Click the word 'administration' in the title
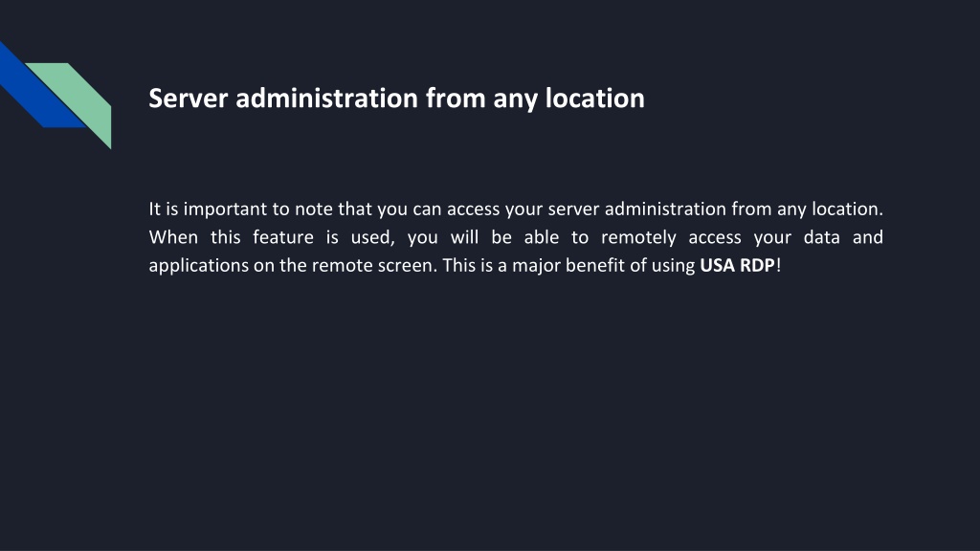980x551 pixels. click(x=326, y=99)
